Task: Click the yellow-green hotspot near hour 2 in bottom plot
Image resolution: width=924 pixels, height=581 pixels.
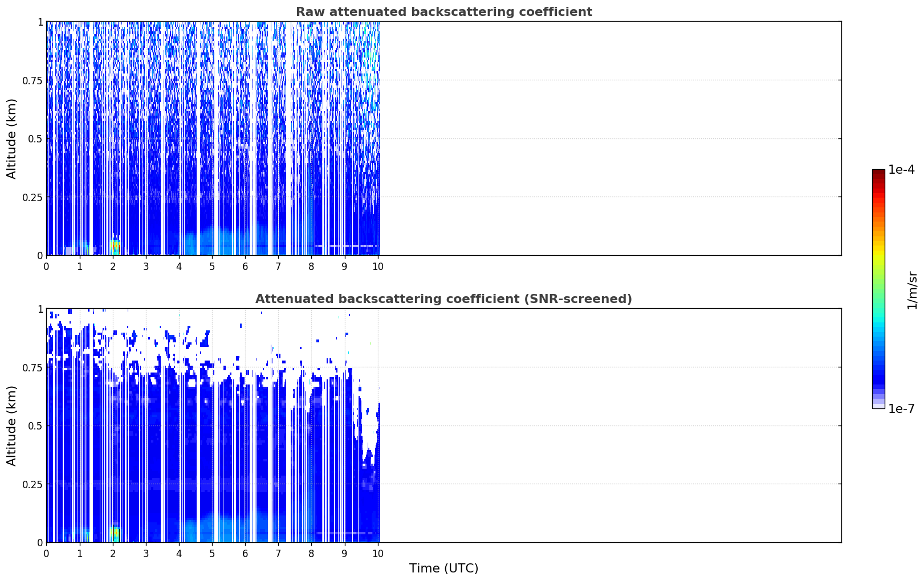Action: click(x=115, y=534)
